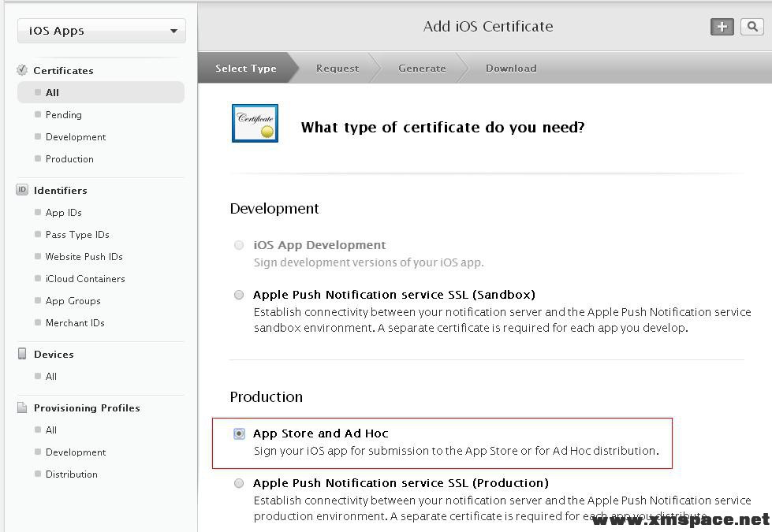Click the Certificates section heading

(64, 70)
